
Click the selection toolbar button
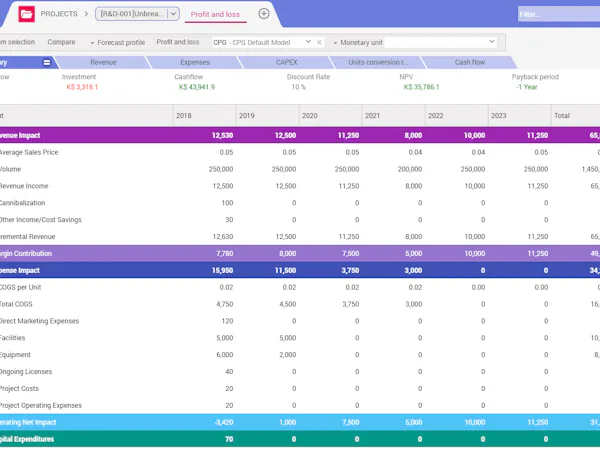[17, 42]
